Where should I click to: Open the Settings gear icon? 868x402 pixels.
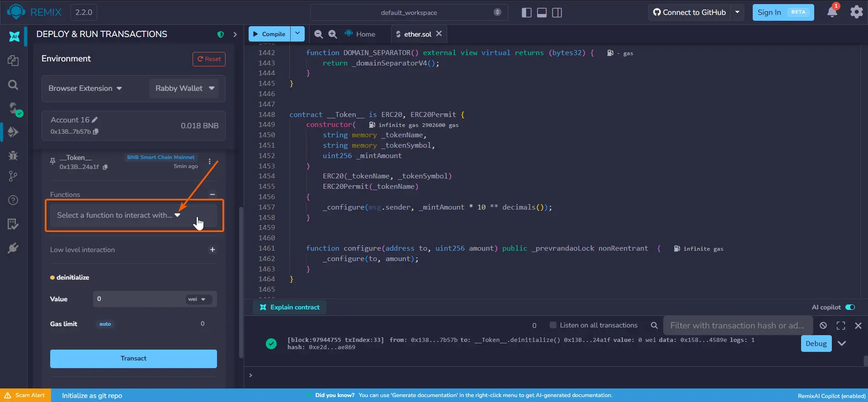click(x=856, y=12)
